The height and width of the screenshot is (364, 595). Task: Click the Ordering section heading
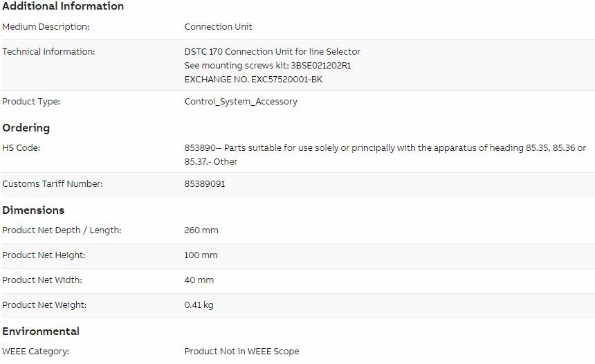(26, 128)
